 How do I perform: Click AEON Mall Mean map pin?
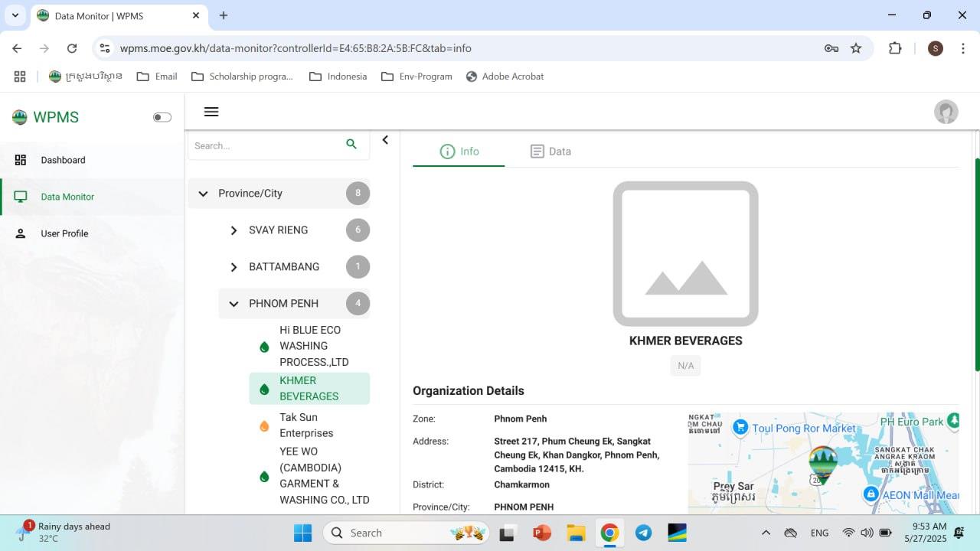coord(871,494)
